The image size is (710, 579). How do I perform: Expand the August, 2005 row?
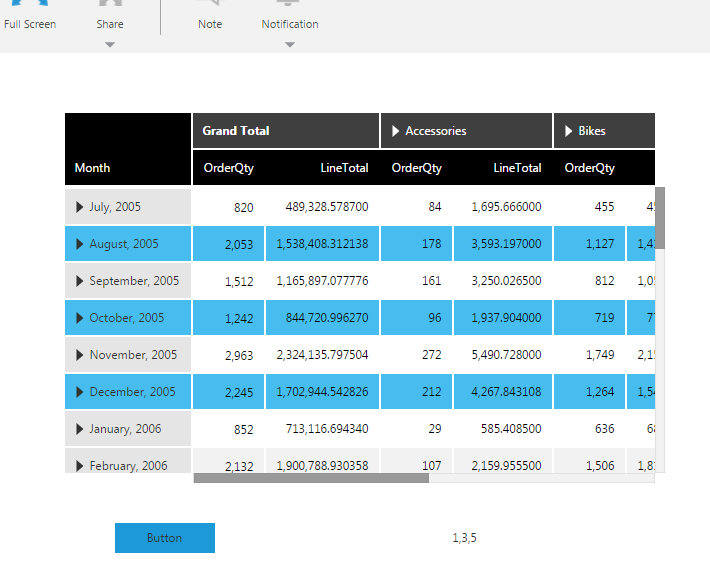click(80, 244)
